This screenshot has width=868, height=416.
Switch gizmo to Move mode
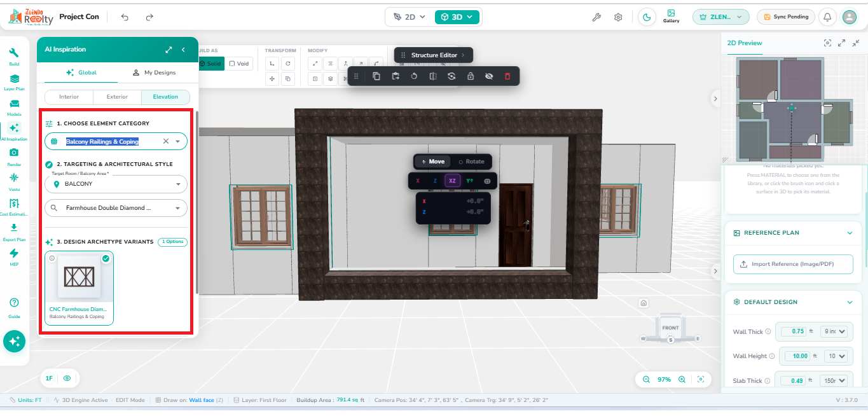pyautogui.click(x=432, y=162)
